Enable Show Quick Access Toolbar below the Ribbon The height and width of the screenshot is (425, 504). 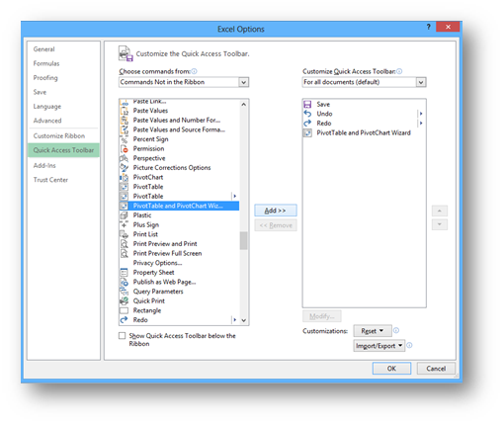(123, 336)
